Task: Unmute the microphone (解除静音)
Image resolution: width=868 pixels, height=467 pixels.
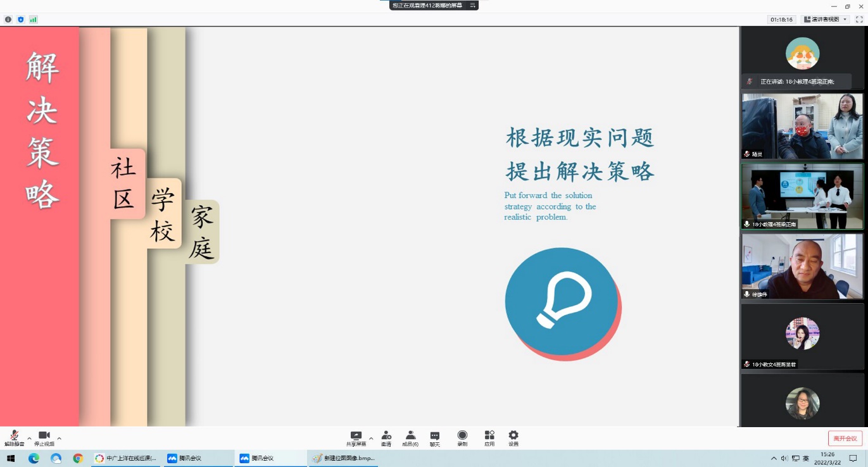Action: (14, 437)
